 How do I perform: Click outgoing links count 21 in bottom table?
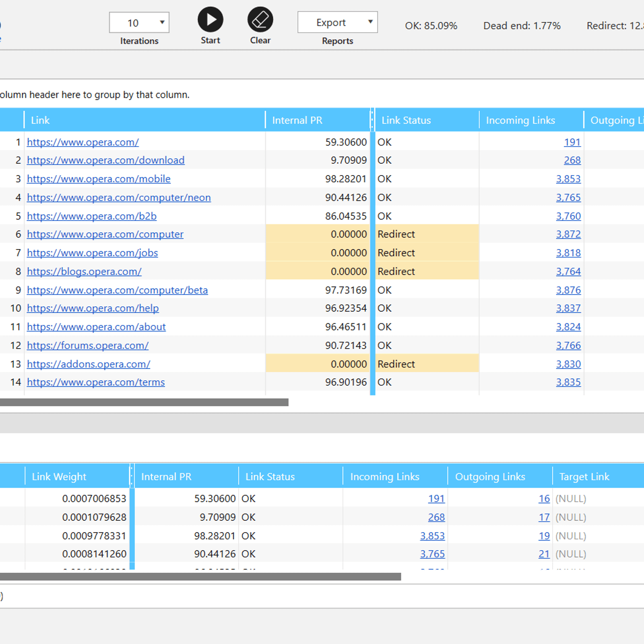click(544, 554)
